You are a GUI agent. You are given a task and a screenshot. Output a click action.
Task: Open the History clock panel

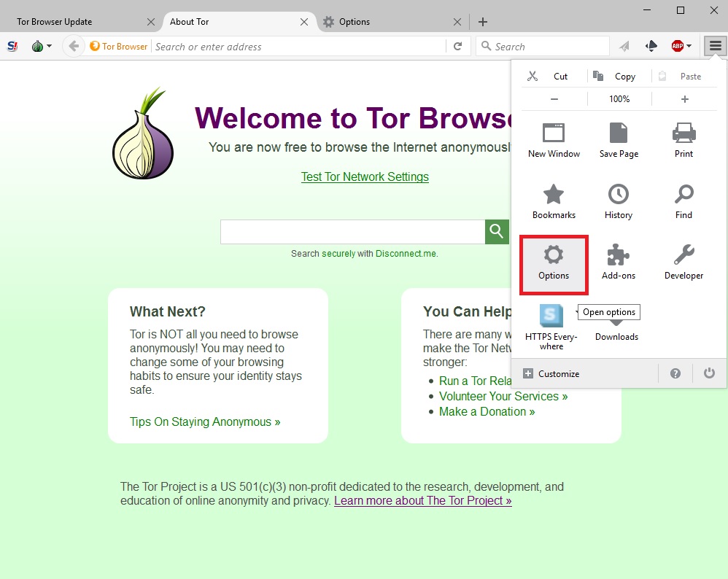(619, 201)
